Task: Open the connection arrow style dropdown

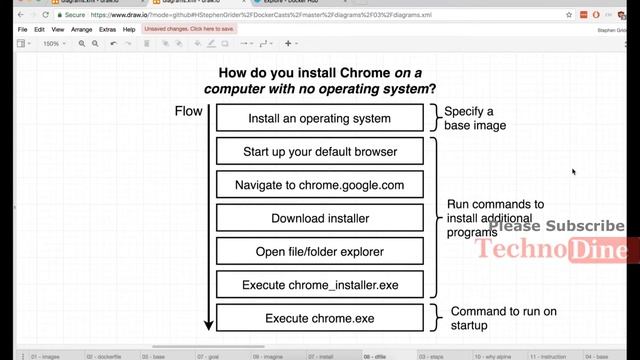Action: (x=247, y=43)
